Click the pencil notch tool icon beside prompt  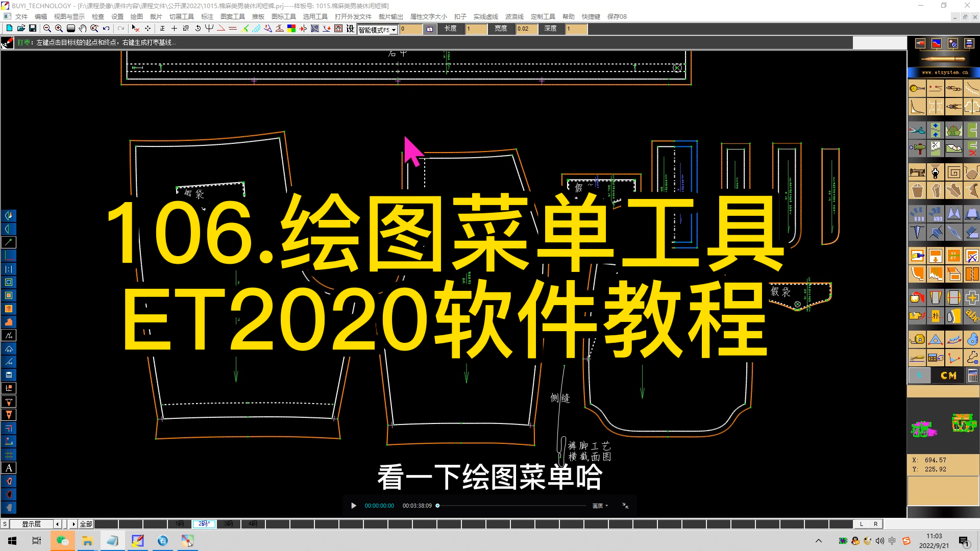click(x=7, y=43)
